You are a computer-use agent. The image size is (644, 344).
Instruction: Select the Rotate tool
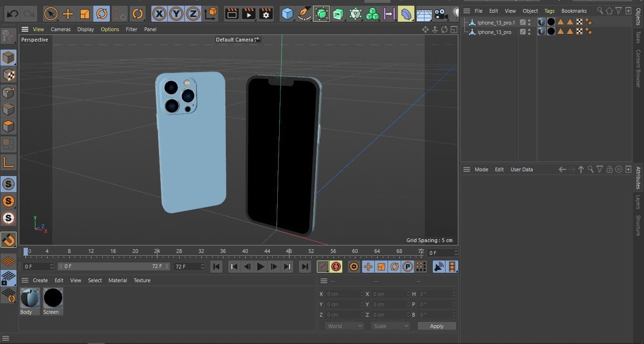tap(102, 14)
